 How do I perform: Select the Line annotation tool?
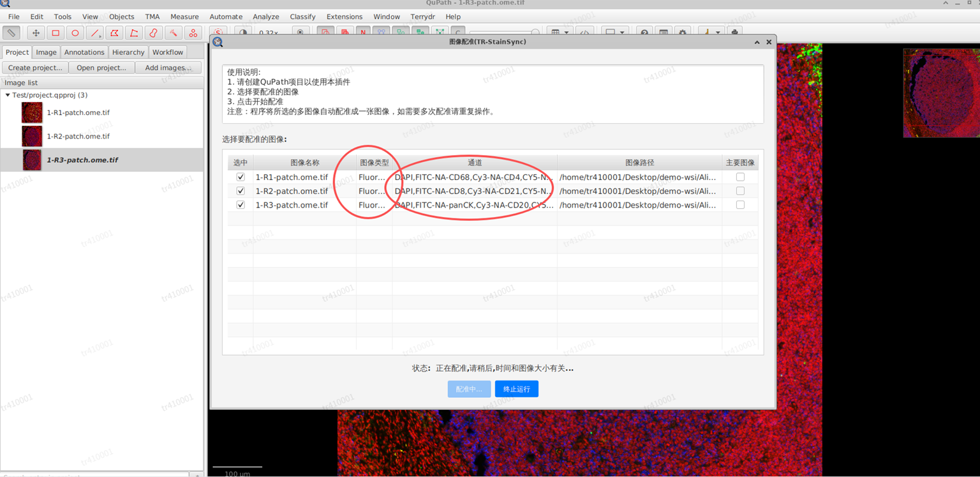pyautogui.click(x=94, y=33)
